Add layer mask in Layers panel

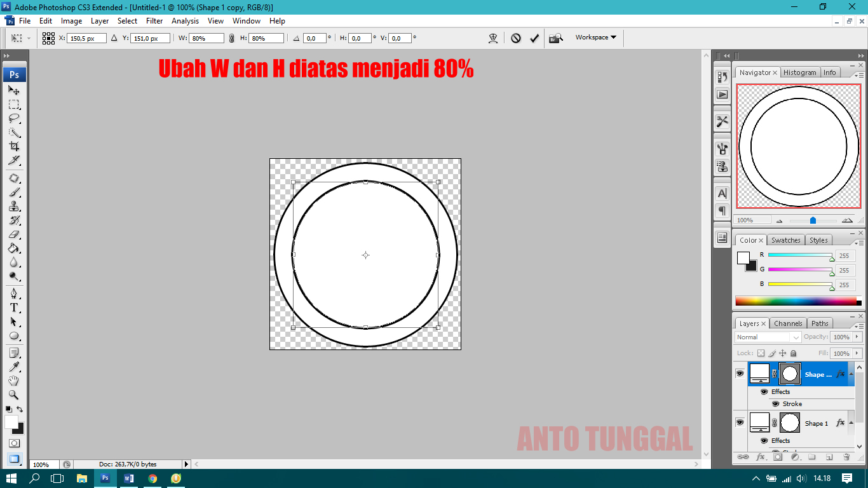(x=778, y=457)
